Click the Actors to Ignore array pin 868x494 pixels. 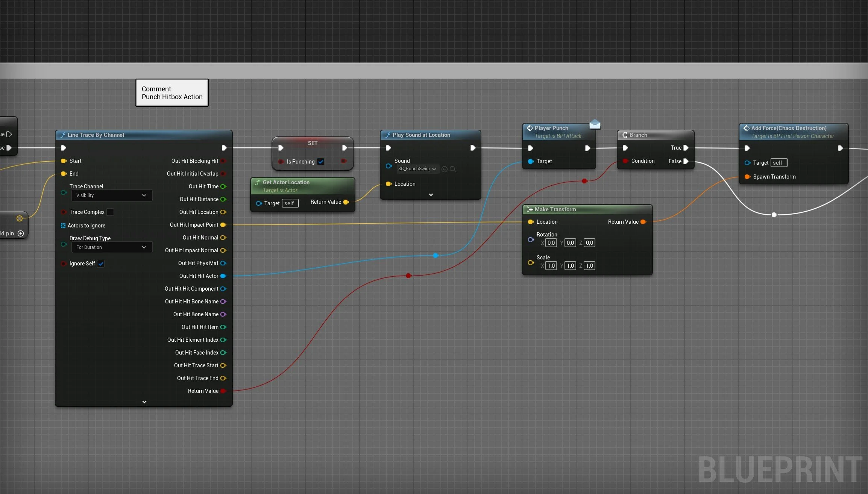[63, 226]
